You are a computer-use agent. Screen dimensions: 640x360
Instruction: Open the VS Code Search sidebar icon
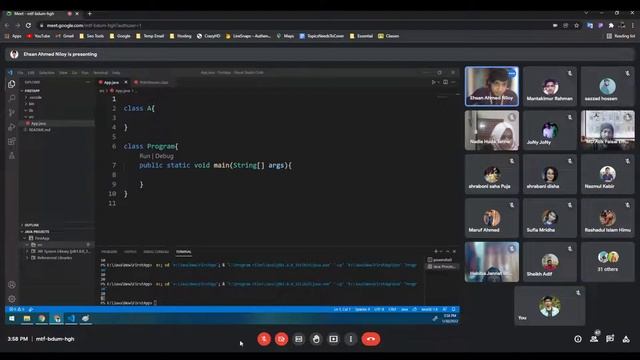pos(12,98)
